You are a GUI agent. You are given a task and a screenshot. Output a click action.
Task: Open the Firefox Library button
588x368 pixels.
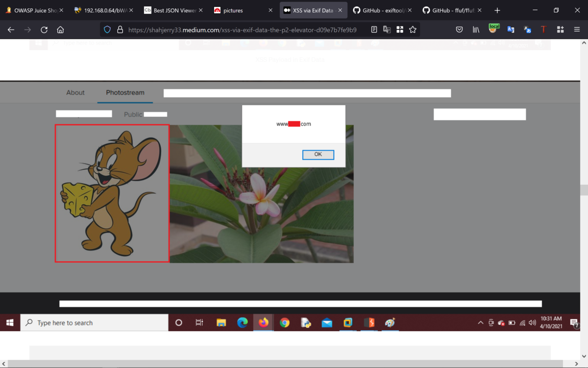[476, 29]
